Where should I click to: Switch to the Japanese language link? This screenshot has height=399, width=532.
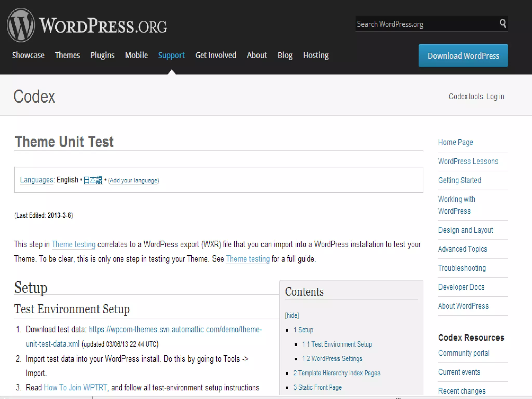click(x=93, y=180)
